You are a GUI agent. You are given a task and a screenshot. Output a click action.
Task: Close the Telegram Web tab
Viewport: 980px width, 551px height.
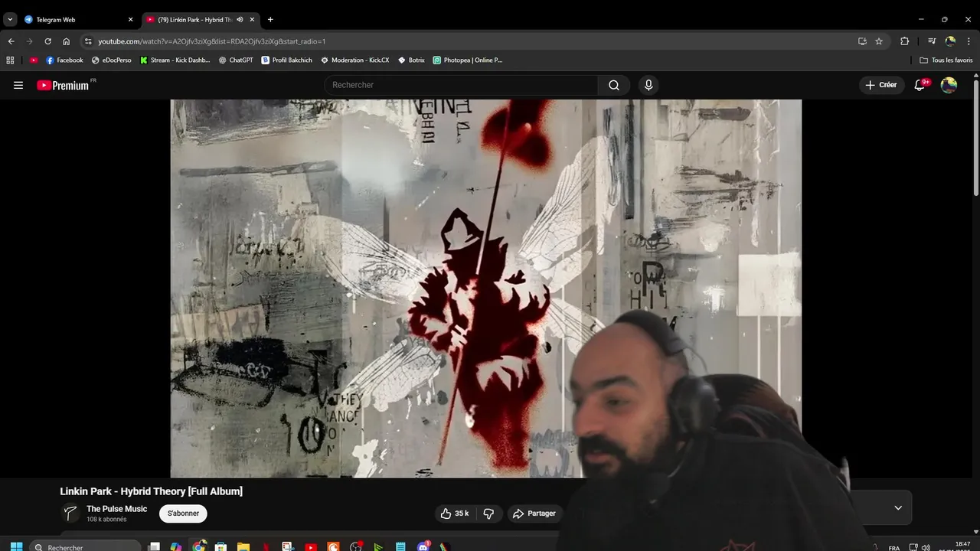tap(130, 20)
